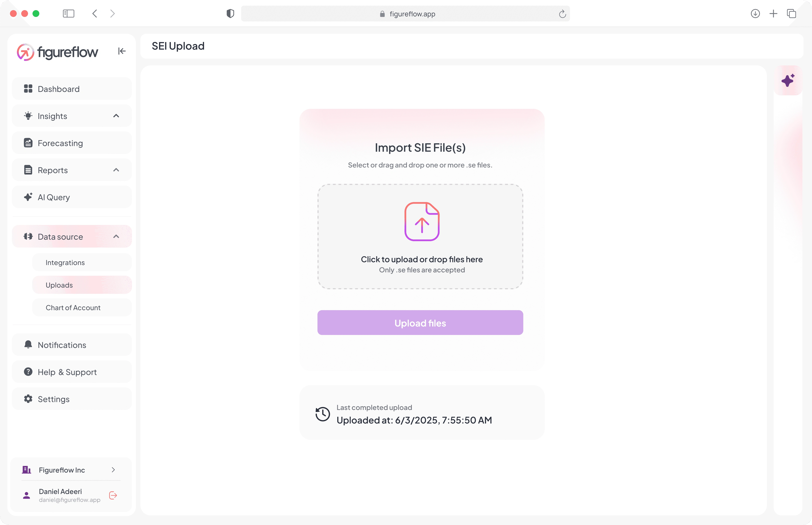
Task: Open Integrations under Data source
Action: click(82, 262)
